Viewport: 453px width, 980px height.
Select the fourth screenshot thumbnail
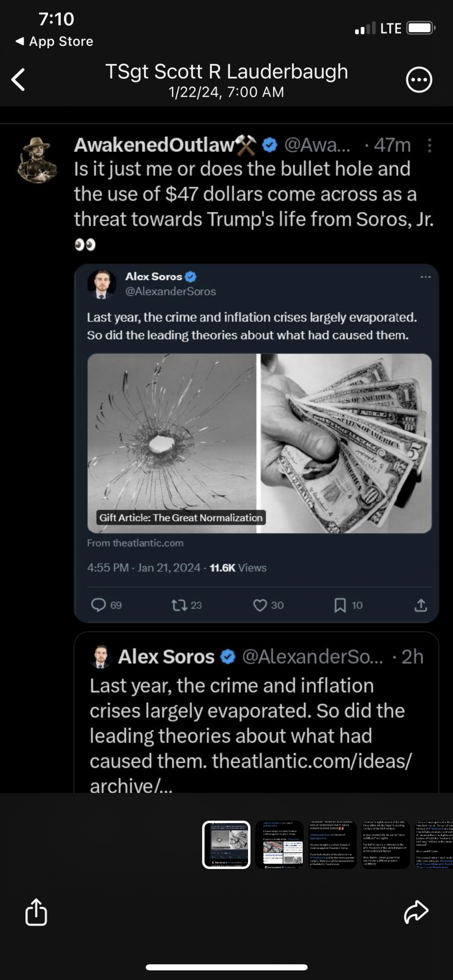pos(385,845)
